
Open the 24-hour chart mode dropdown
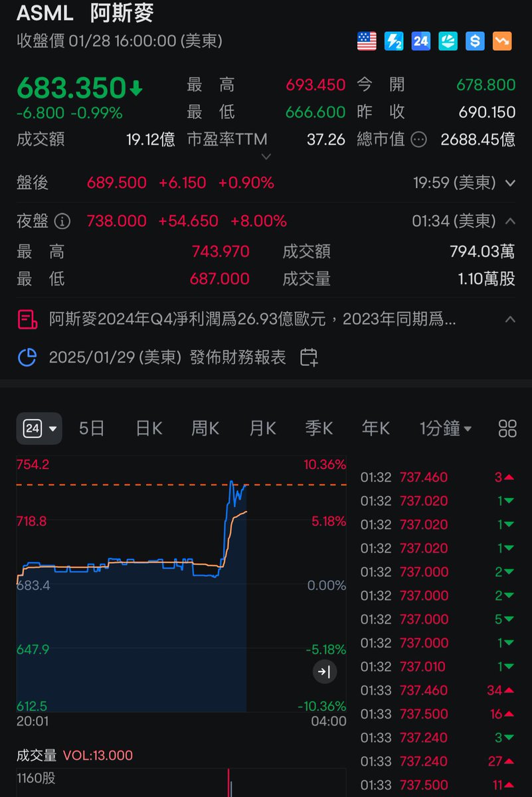click(39, 428)
